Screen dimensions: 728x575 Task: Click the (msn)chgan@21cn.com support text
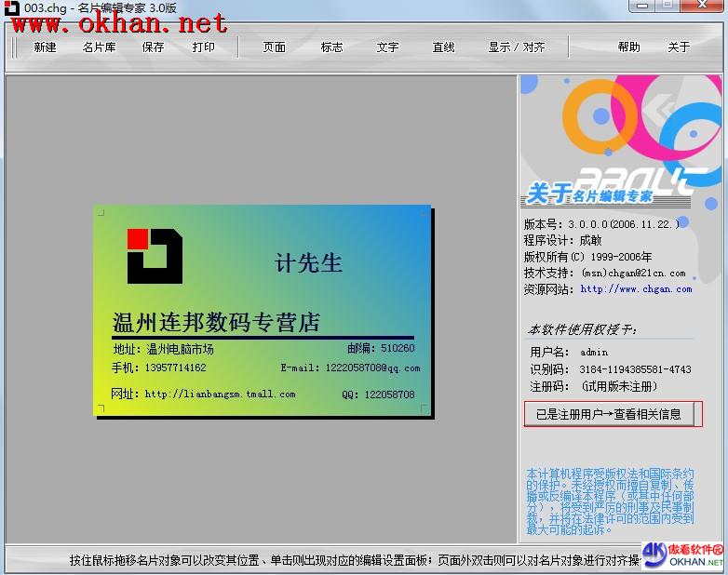click(634, 273)
